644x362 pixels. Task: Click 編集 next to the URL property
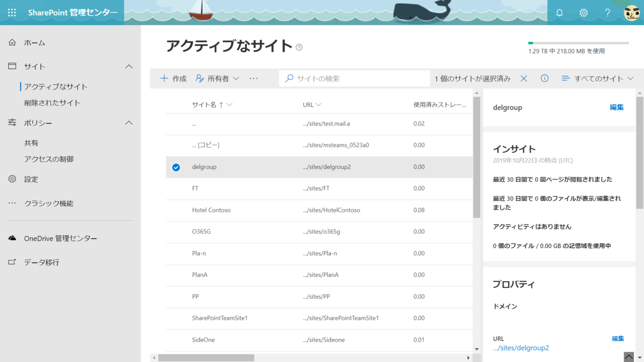[x=618, y=338]
